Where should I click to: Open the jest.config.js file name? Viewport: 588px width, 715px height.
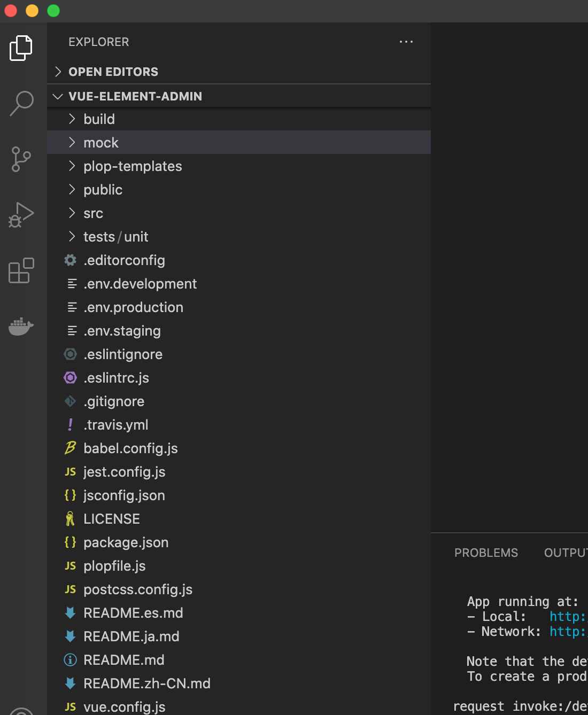125,472
